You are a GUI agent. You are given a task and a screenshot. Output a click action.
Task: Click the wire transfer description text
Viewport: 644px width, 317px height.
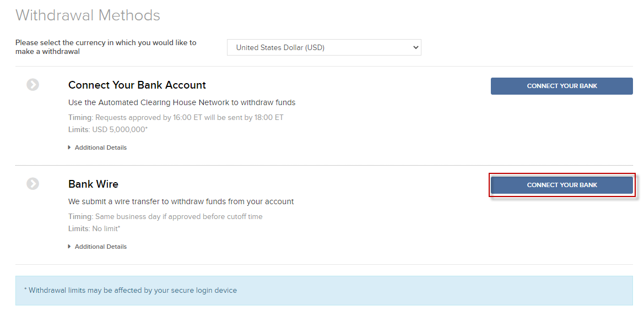tap(181, 202)
